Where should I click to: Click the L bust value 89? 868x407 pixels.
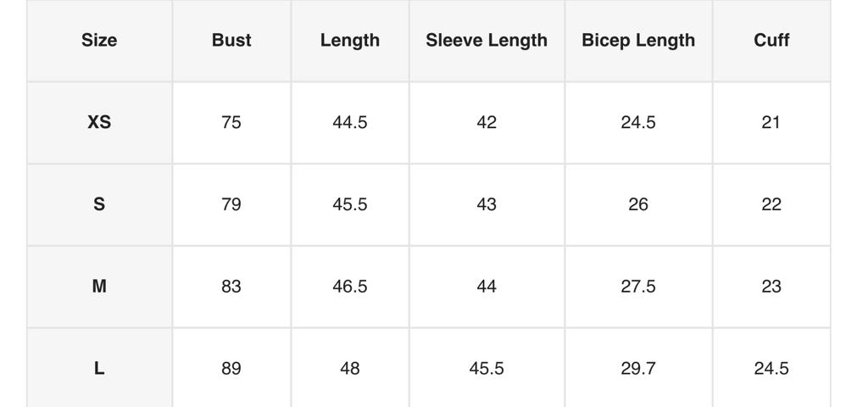coord(231,368)
